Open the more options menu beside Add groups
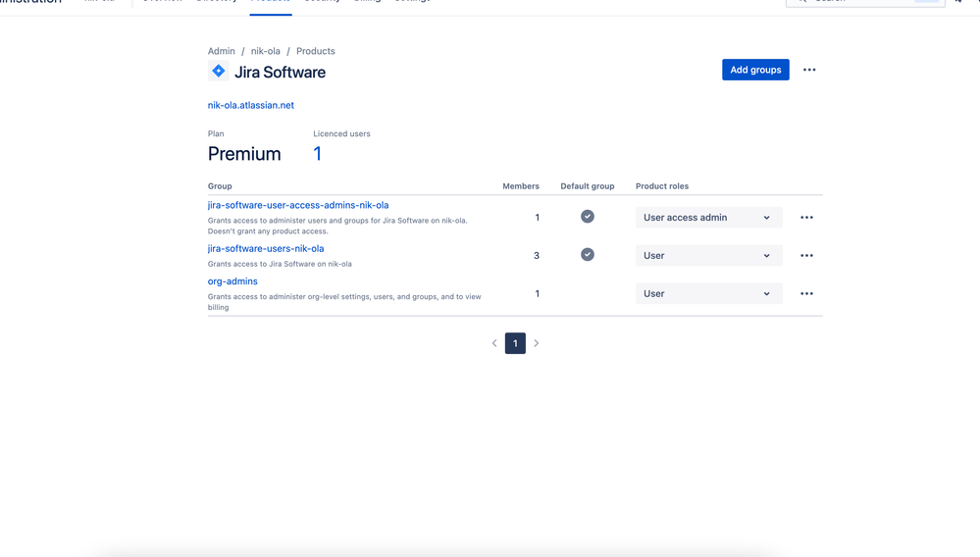 [x=809, y=70]
